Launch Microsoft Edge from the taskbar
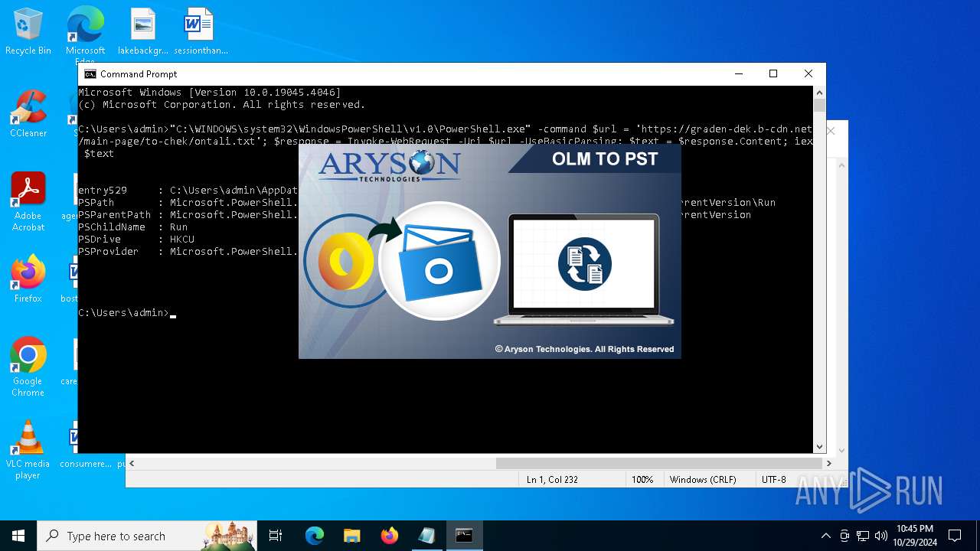 [315, 536]
